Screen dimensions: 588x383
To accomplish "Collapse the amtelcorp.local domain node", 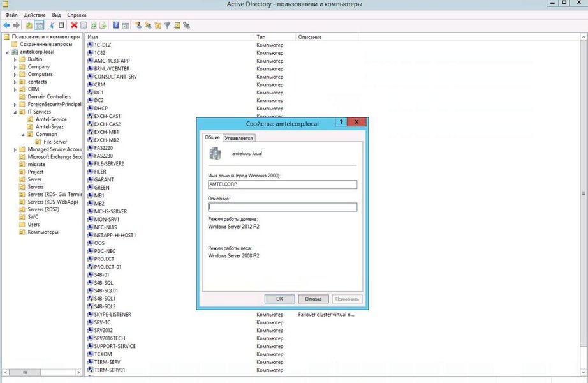I will pyautogui.click(x=6, y=52).
